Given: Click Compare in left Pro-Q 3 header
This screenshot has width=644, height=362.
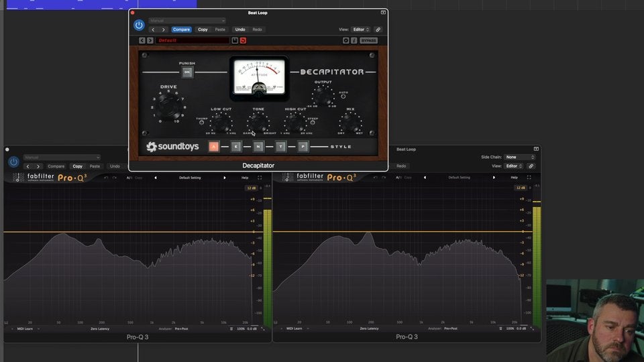Looking at the screenshot, I should click(x=56, y=166).
